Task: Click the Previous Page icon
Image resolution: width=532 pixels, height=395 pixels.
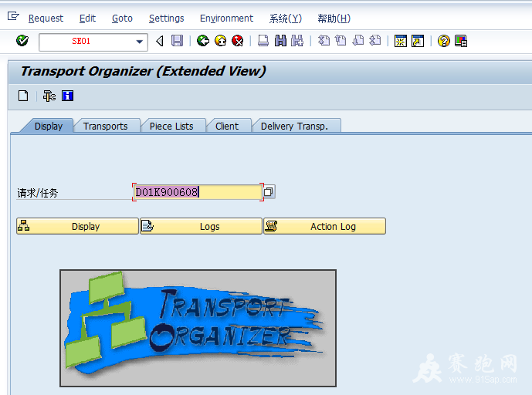Action: [341, 41]
